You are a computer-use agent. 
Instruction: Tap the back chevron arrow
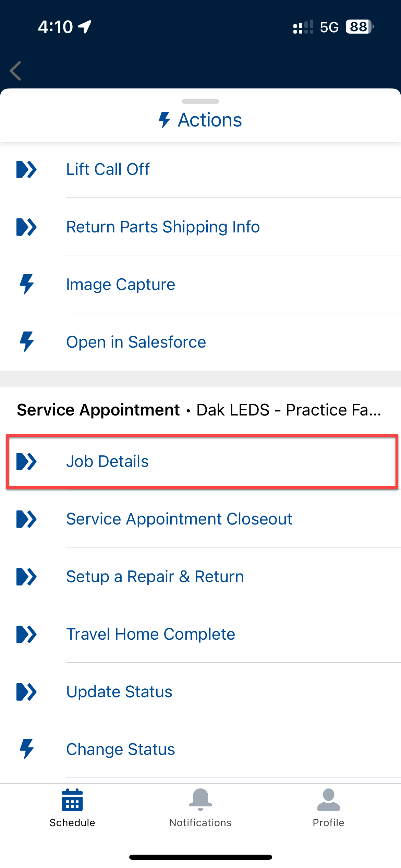16,71
